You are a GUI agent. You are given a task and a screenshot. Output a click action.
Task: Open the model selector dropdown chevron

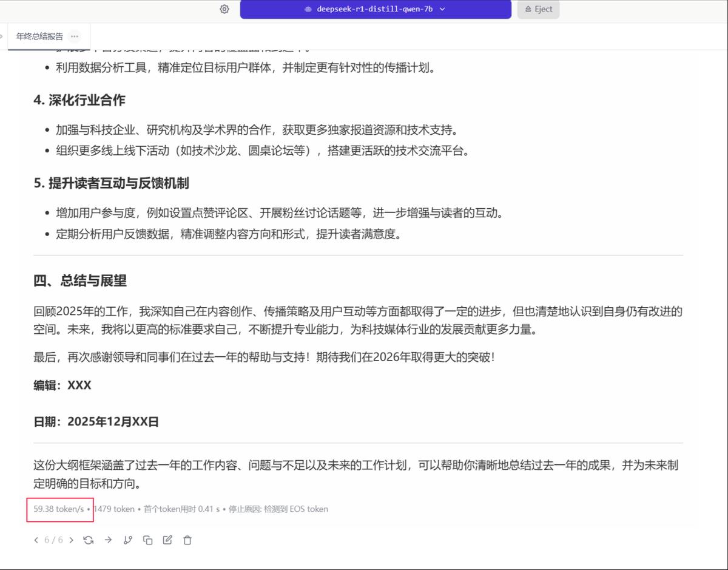tap(443, 9)
